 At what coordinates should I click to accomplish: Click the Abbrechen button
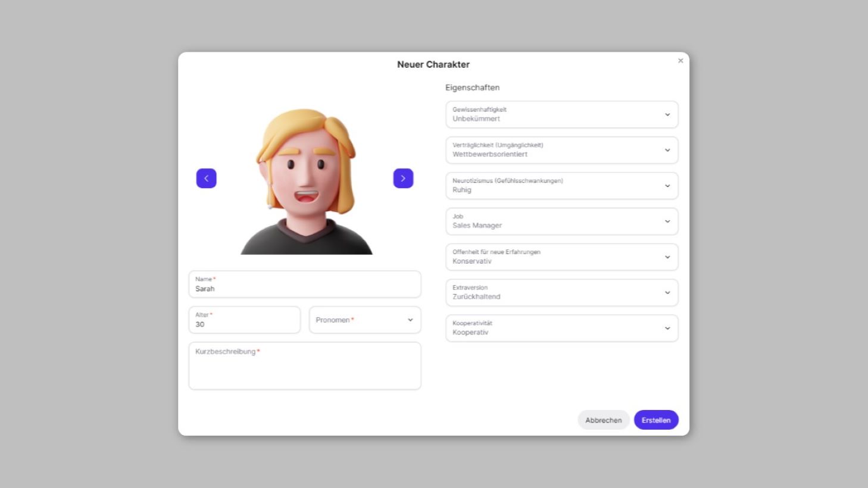pos(603,420)
